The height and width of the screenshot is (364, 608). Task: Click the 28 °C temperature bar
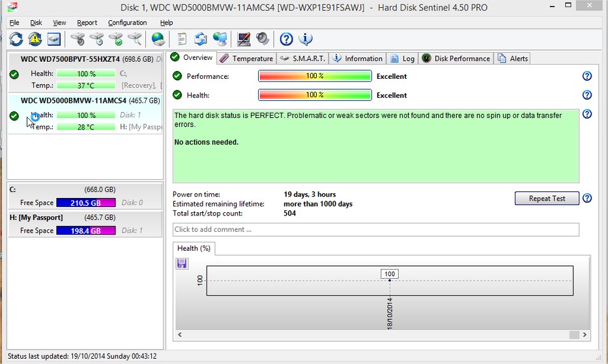86,127
